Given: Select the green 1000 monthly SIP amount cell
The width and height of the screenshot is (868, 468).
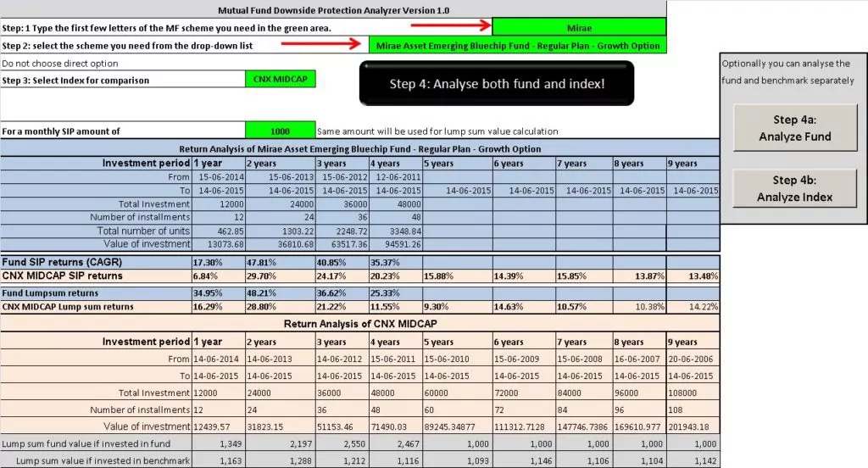Looking at the screenshot, I should [x=280, y=131].
